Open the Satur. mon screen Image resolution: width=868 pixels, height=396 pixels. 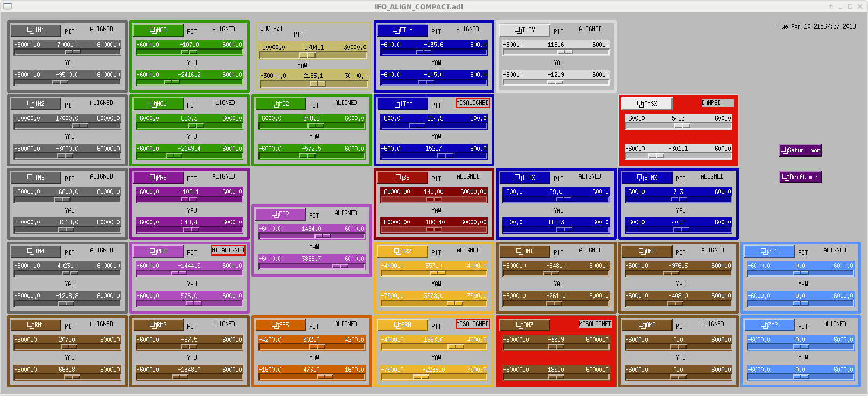(x=800, y=151)
